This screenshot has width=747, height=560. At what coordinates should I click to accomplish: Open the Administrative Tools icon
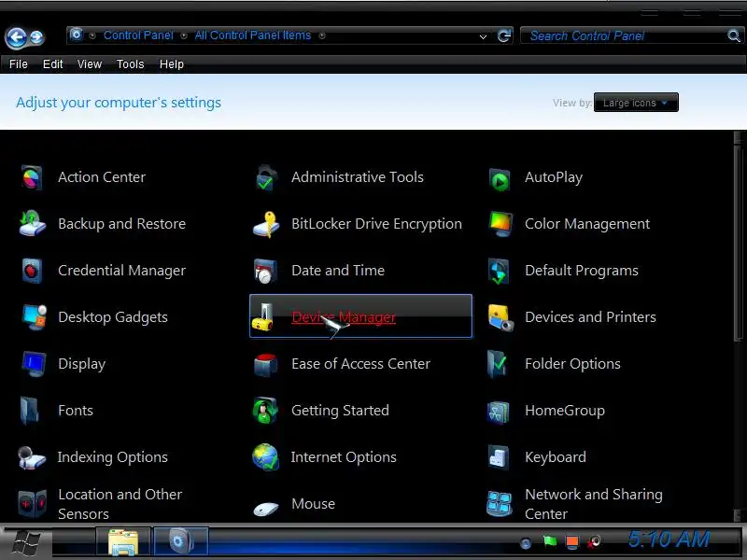tap(265, 177)
